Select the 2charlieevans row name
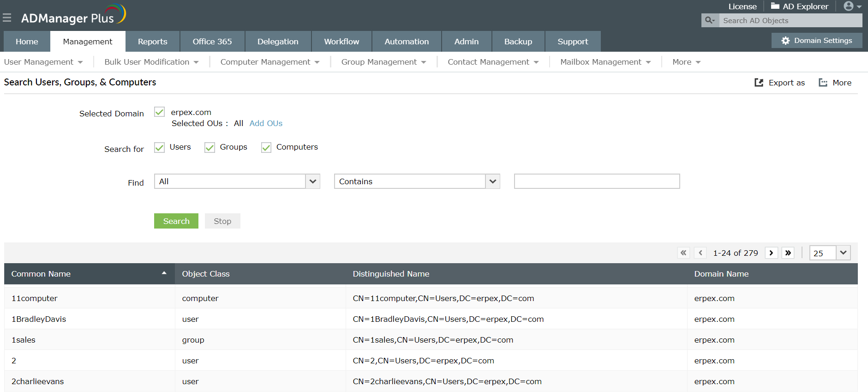This screenshot has height=392, width=868. (38, 381)
